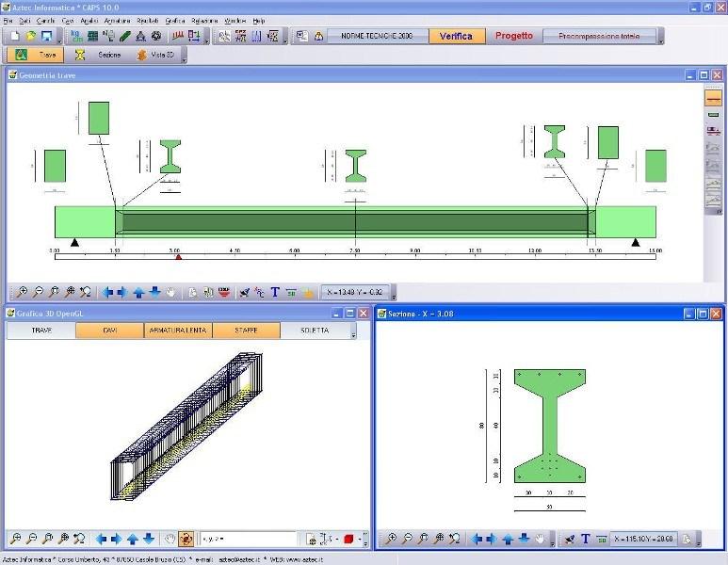
Task: Toggle CAVI display in the 3D view
Action: 110,331
